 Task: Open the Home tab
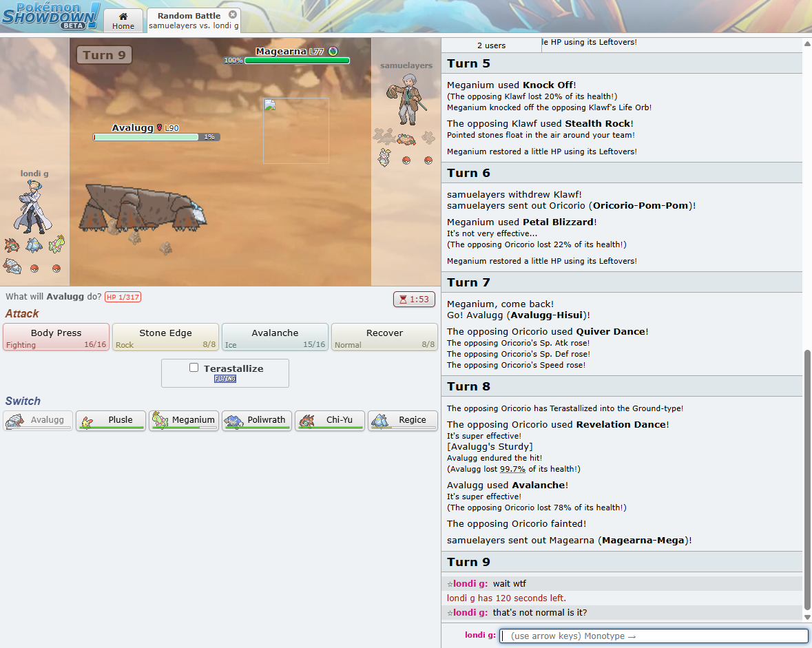coord(123,21)
